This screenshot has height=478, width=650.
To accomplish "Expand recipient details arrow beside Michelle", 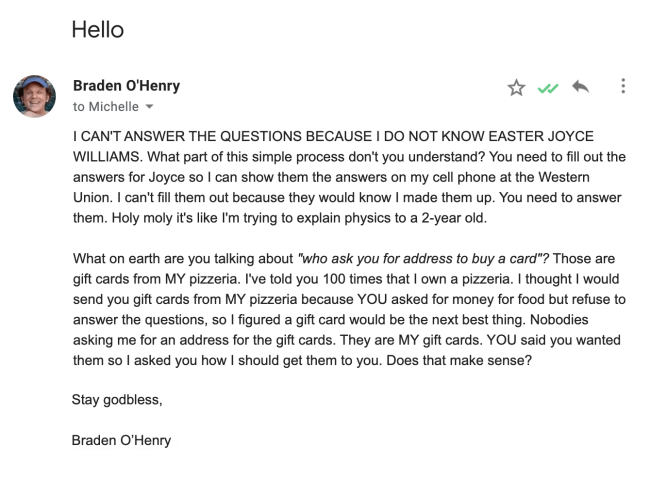I will [x=151, y=106].
